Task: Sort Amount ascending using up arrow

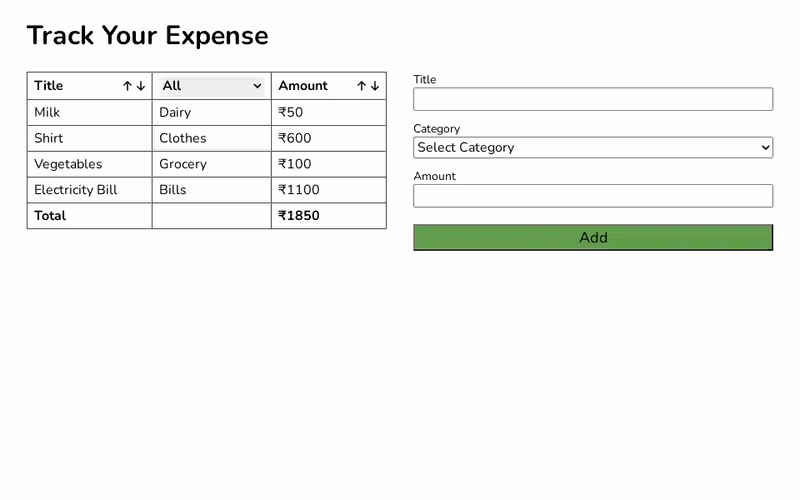Action: point(362,86)
